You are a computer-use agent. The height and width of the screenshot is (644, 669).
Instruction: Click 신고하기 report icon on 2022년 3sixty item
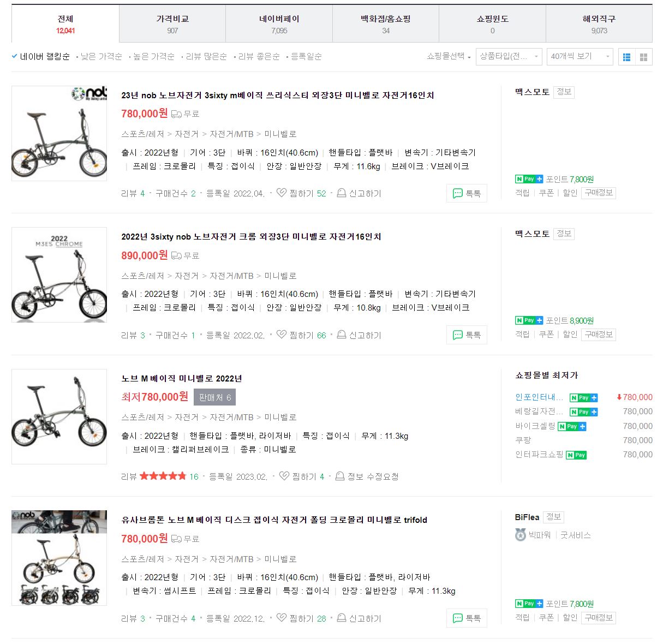pos(342,335)
